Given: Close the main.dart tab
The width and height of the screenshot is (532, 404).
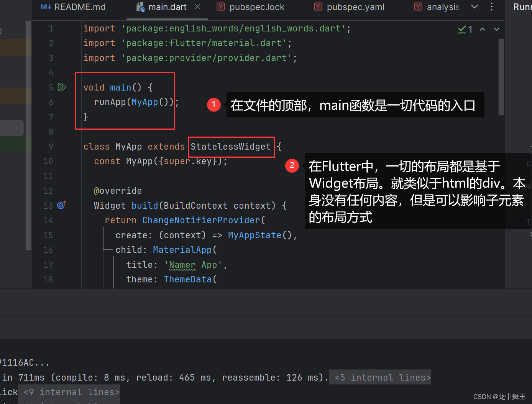Looking at the screenshot, I should click(197, 7).
